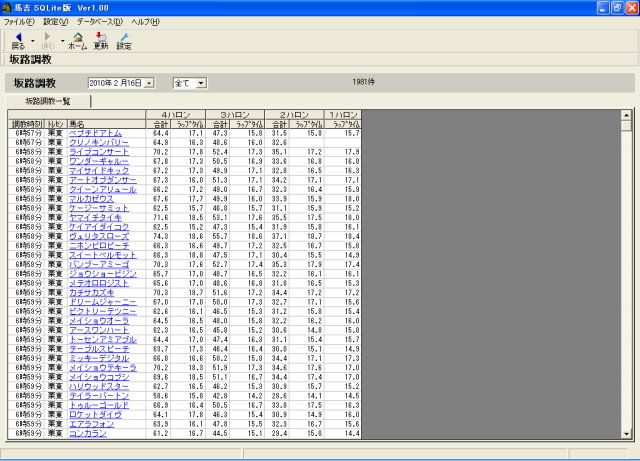Open the horse link ケイアイダイコク
Screen dimensions: 640x461
[x=99, y=227]
